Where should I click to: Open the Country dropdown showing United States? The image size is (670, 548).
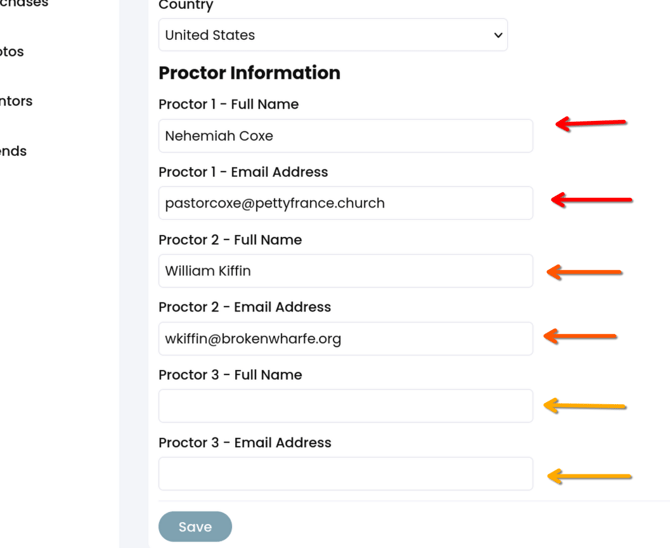click(x=332, y=35)
